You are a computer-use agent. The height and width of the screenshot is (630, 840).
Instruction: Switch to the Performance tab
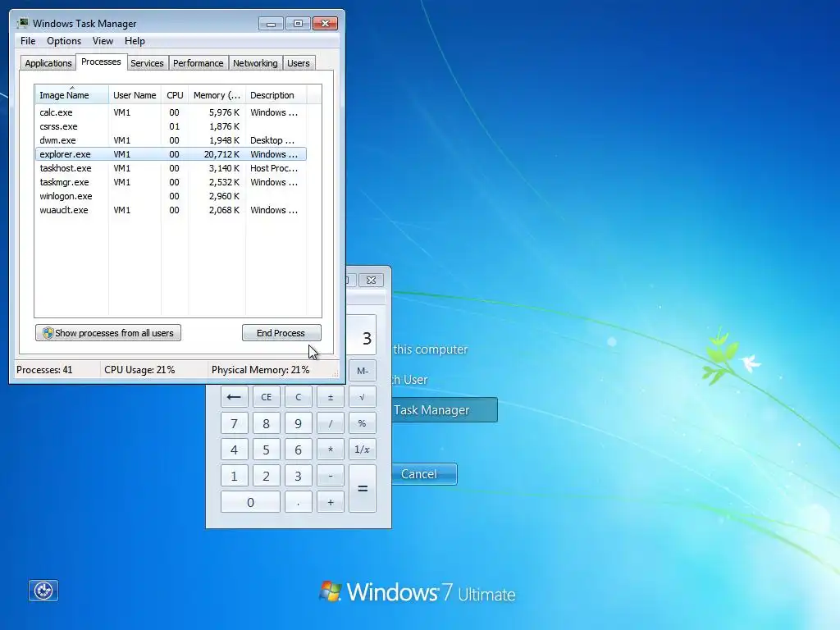199,63
